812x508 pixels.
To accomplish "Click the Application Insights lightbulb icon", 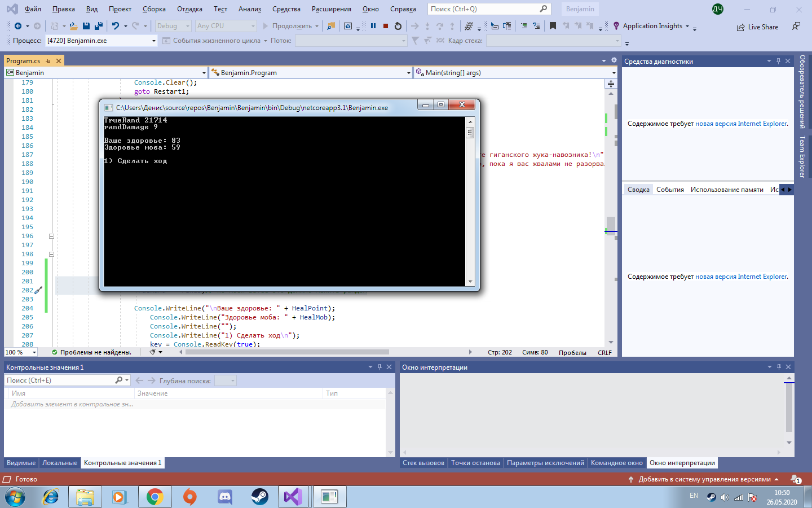I will tap(616, 26).
